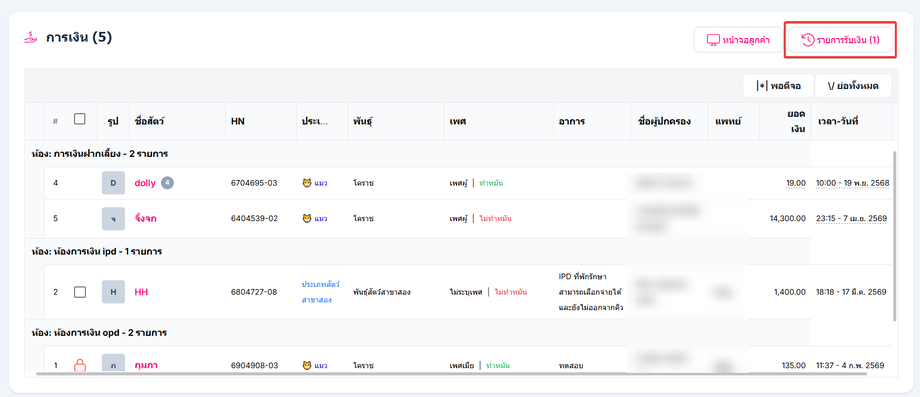This screenshot has width=920, height=397.
Task: Click the date 18:18 - 17 มี.ค. 2569
Action: (x=851, y=291)
